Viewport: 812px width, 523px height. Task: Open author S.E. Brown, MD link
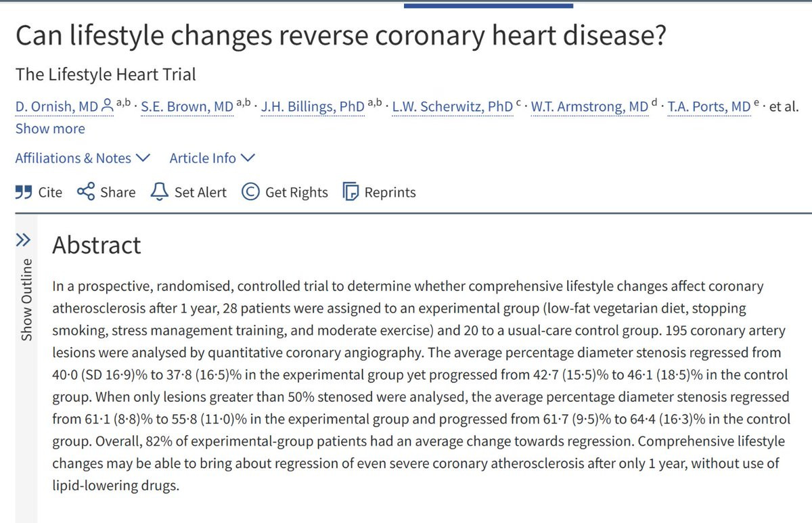point(187,106)
